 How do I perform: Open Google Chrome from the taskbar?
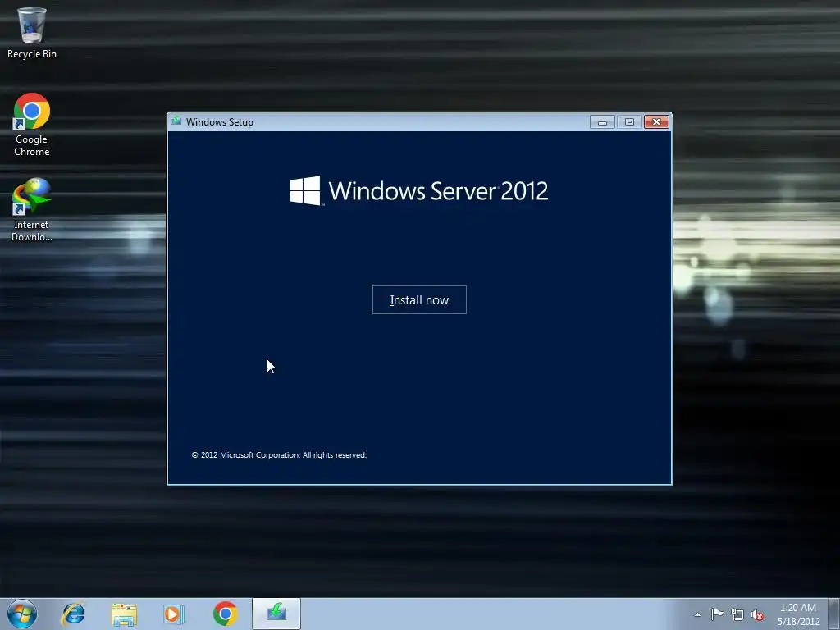[225, 614]
